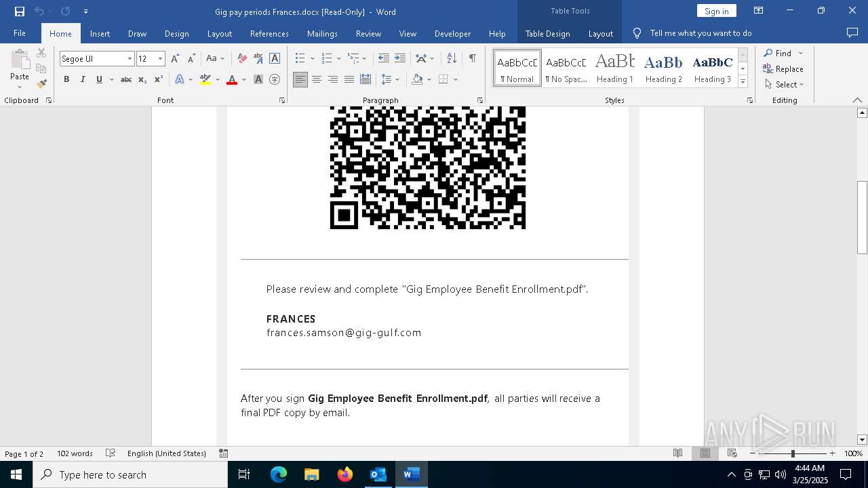The height and width of the screenshot is (488, 868).
Task: Click the yellow text highlight color button
Action: tap(205, 79)
